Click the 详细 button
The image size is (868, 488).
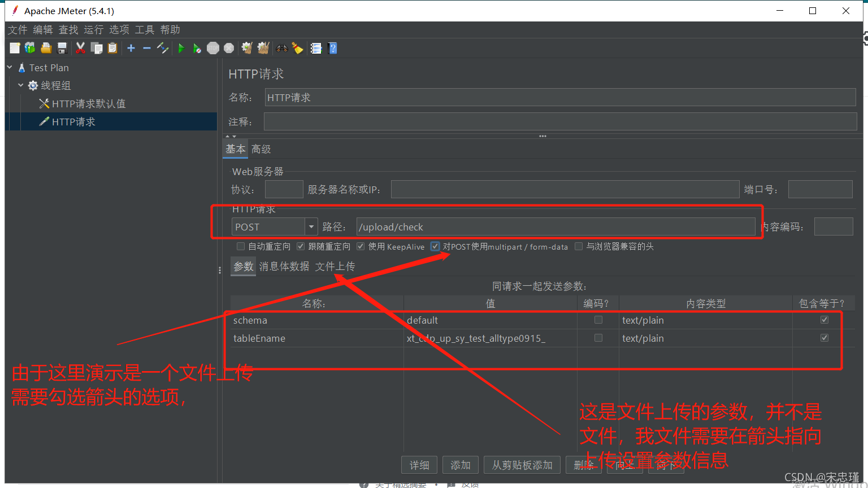point(419,465)
